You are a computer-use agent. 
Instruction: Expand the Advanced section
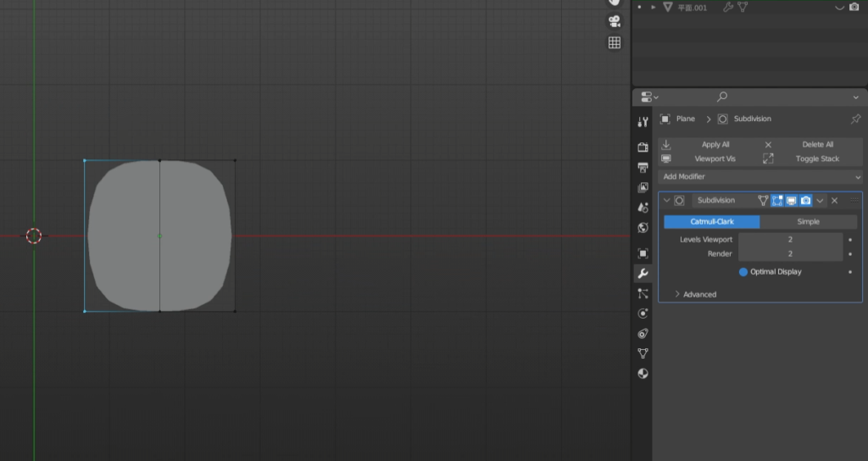point(695,294)
